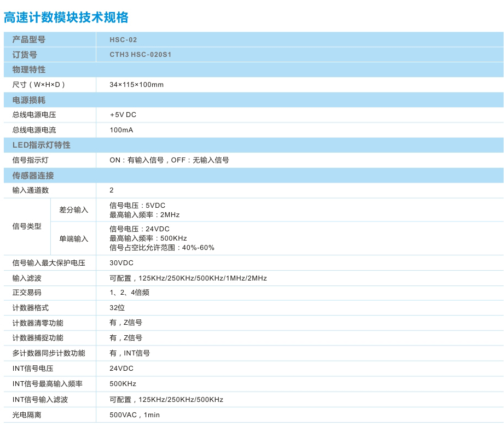
Task: Select the 产品型号 header cell
Action: 29,39
